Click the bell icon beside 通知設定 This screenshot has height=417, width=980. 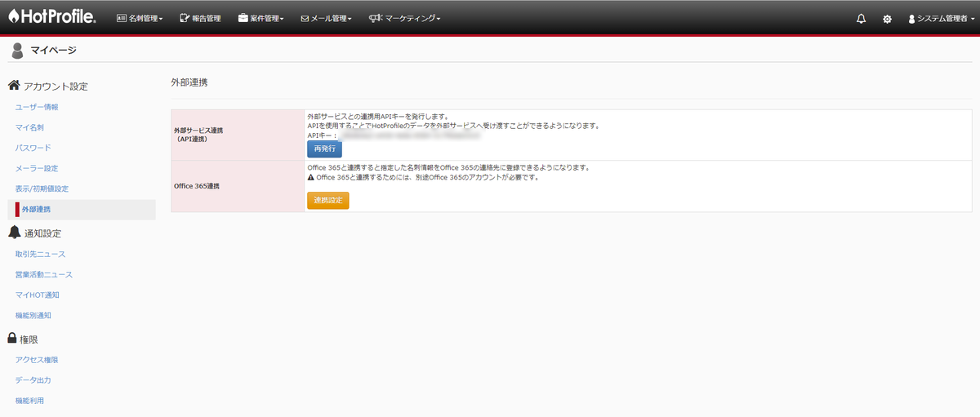click(14, 233)
